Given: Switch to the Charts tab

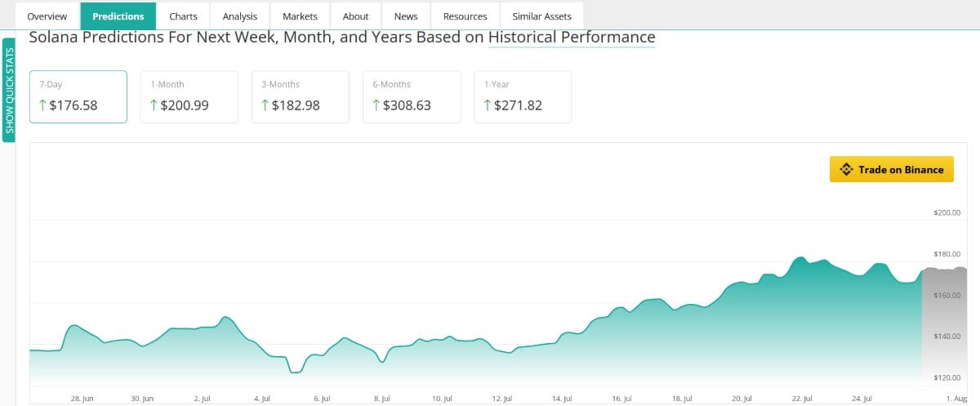Looking at the screenshot, I should [x=183, y=16].
